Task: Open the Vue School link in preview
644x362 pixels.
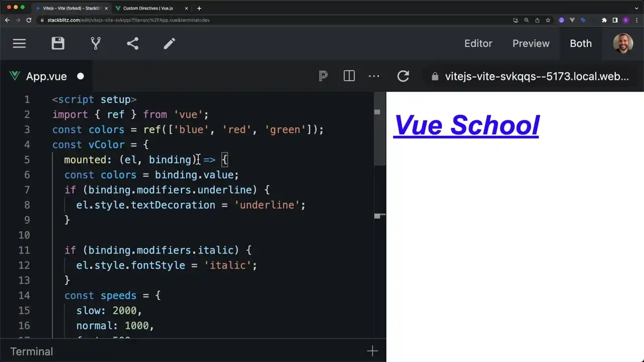Action: [x=466, y=125]
